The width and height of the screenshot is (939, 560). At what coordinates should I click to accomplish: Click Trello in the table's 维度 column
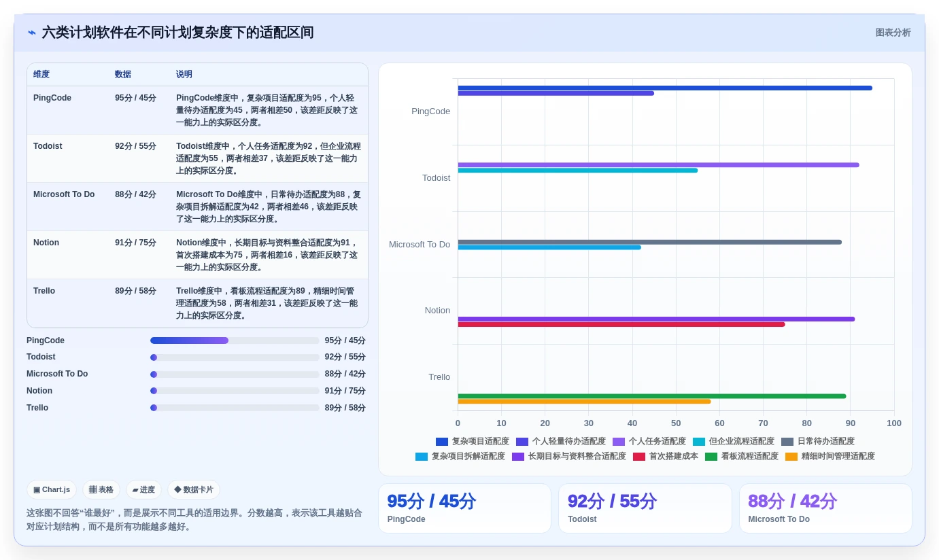(x=44, y=291)
